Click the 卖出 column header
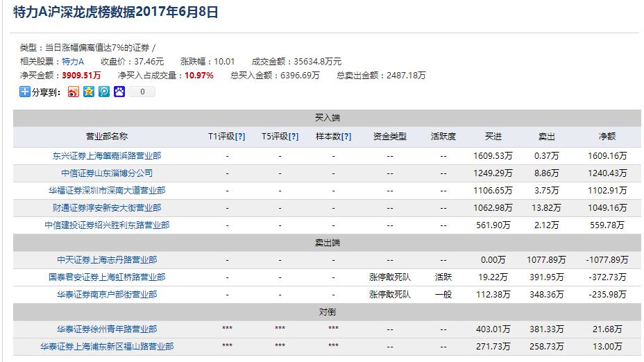 [547, 136]
